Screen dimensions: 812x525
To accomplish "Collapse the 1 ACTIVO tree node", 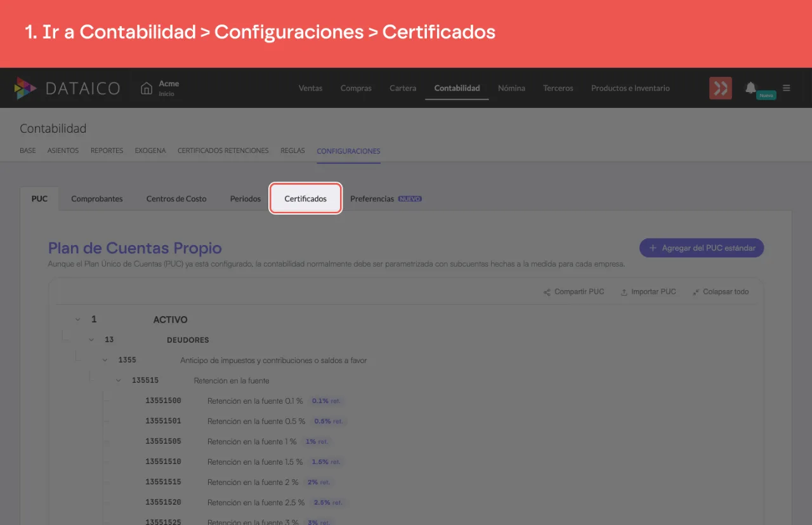I will [77, 319].
